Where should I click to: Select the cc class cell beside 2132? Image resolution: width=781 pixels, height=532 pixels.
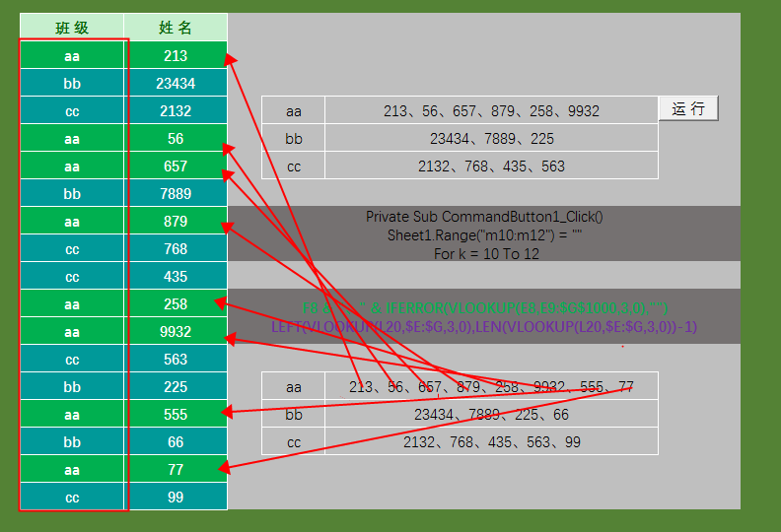[72, 110]
